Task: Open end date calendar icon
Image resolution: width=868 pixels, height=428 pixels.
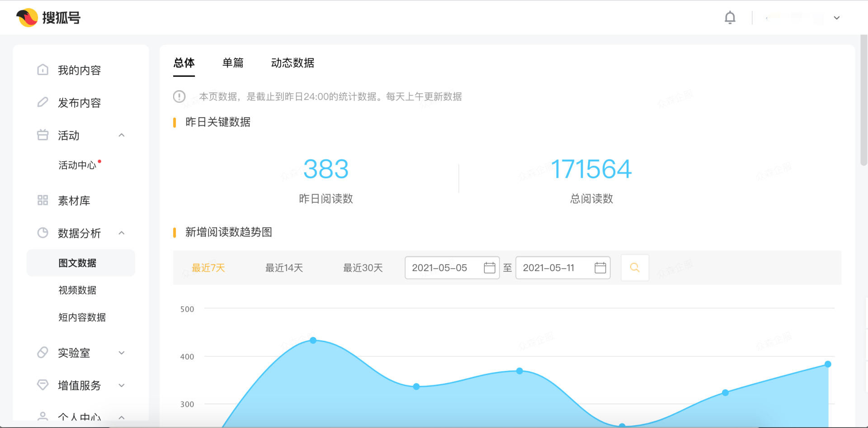Action: click(600, 268)
